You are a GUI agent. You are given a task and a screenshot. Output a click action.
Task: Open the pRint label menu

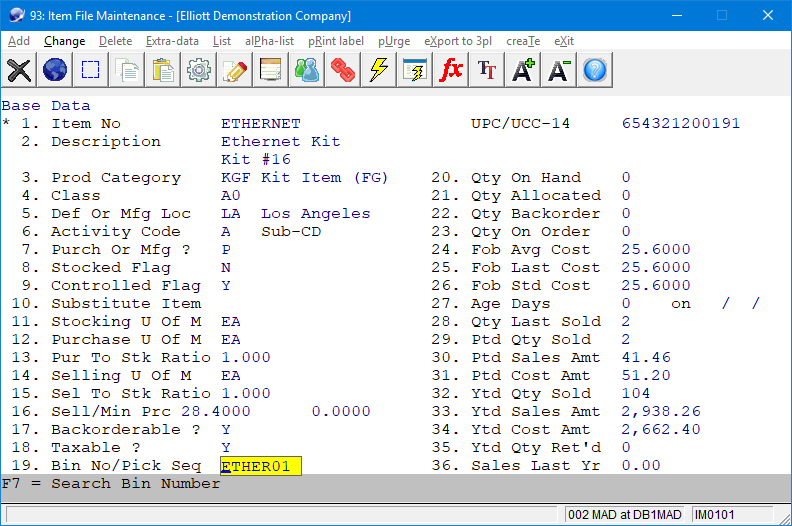point(336,41)
